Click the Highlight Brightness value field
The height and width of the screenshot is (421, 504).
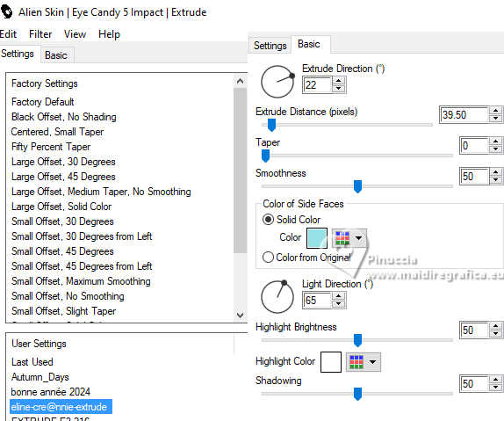pos(475,330)
